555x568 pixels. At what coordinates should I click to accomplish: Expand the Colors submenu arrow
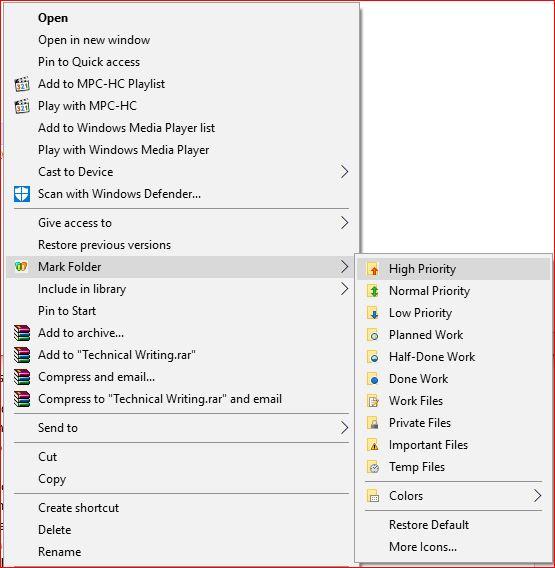pos(537,496)
